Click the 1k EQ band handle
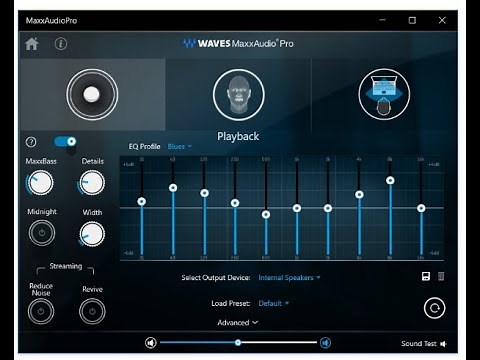Image resolution: width=480 pixels, height=360 pixels. pos(297,208)
